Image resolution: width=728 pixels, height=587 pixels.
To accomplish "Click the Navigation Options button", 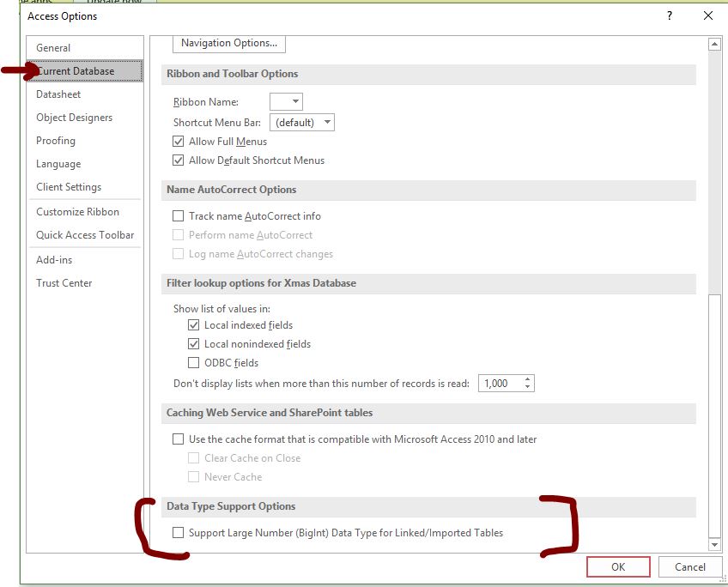I will [228, 43].
